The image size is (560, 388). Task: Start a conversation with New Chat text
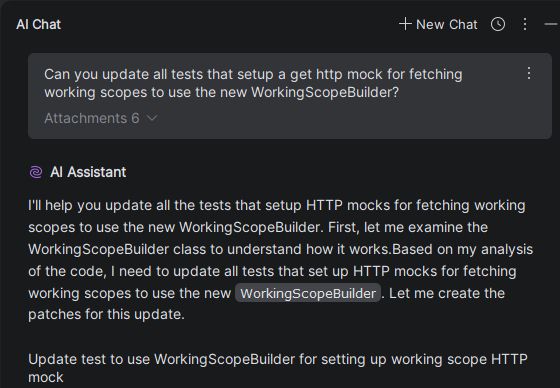pyautogui.click(x=446, y=24)
